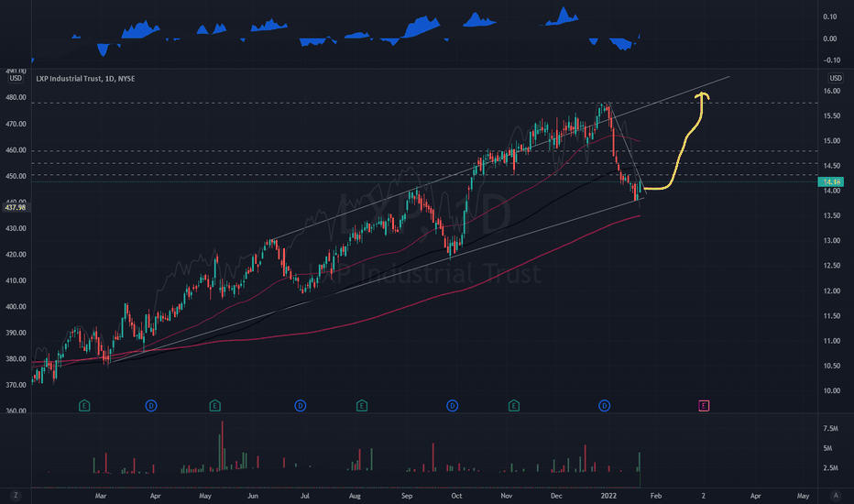Click the 0.10 indicator axis label
Viewport: 854px width, 504px height.
pos(830,16)
